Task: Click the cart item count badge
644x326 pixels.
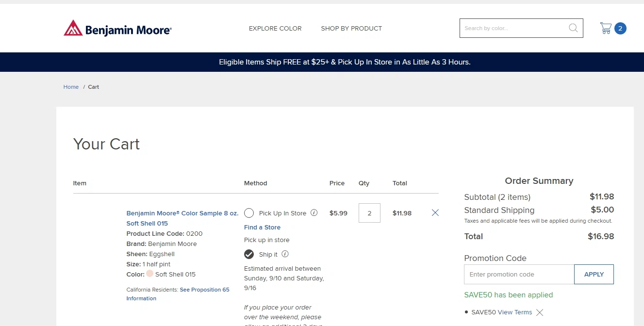Action: point(620,28)
